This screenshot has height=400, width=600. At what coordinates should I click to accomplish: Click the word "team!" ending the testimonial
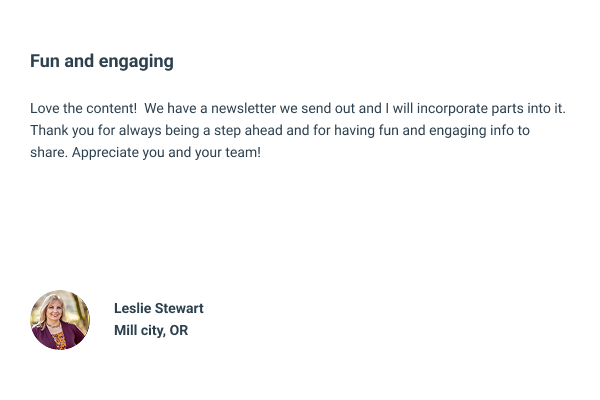pos(241,155)
